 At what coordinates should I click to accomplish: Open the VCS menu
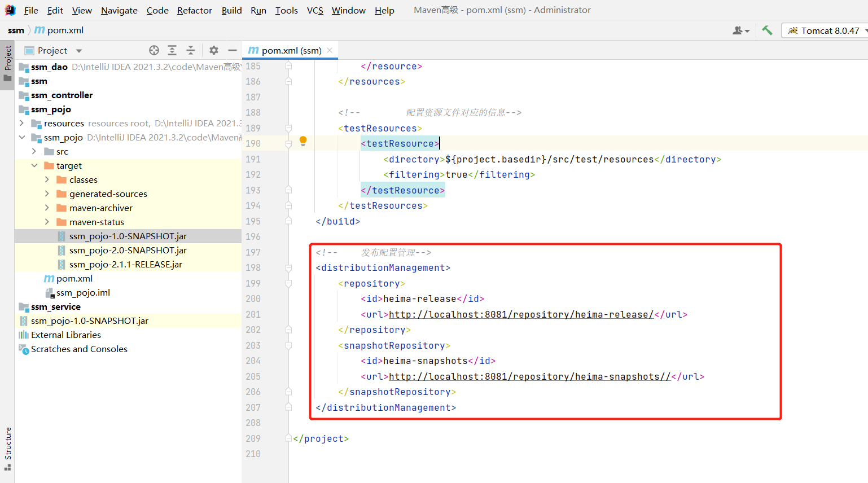pyautogui.click(x=315, y=10)
